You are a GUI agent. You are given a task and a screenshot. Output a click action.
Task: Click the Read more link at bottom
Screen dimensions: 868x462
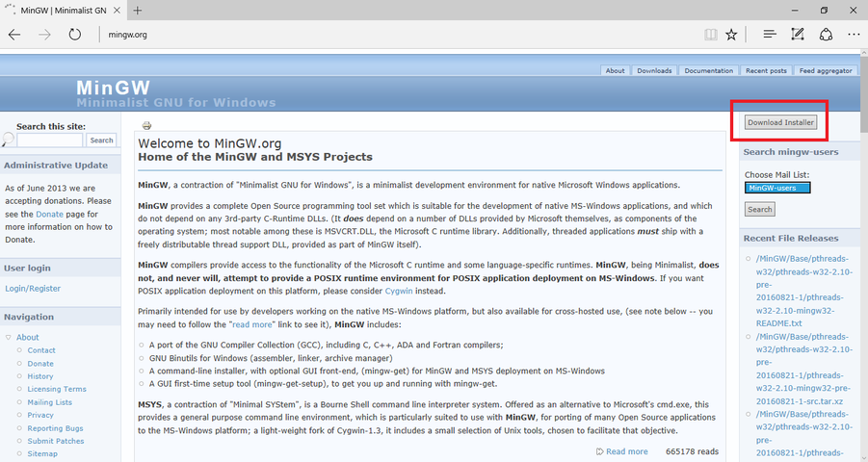[x=626, y=451]
